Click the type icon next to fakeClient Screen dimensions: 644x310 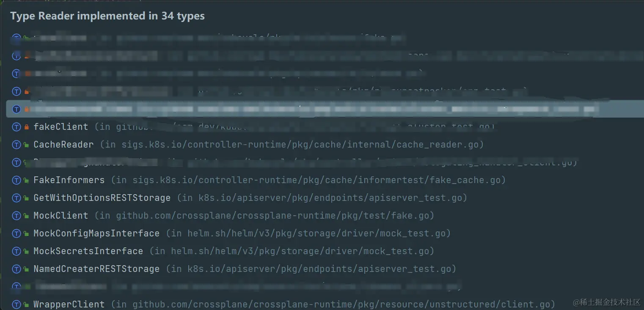17,127
